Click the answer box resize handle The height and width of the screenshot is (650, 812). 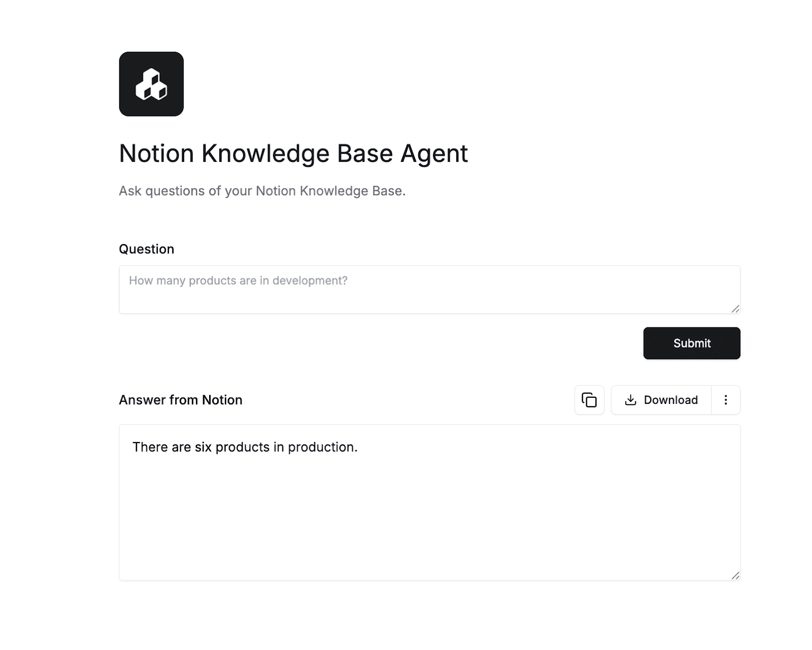coord(735,575)
